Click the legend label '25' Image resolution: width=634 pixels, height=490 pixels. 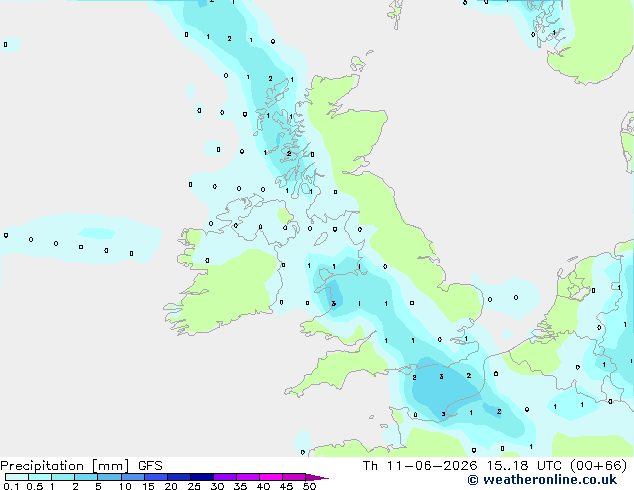pyautogui.click(x=194, y=486)
